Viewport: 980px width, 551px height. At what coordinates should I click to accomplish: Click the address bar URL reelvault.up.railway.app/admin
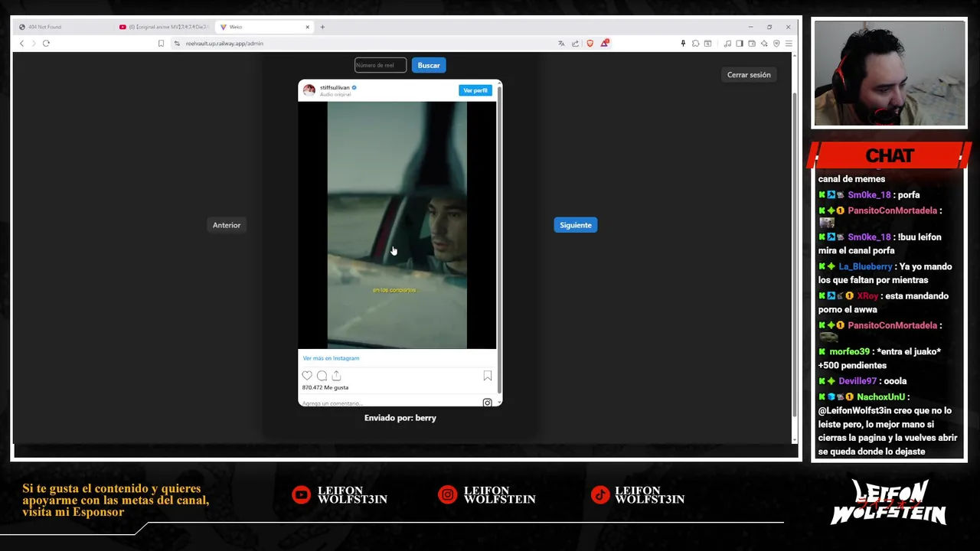224,44
